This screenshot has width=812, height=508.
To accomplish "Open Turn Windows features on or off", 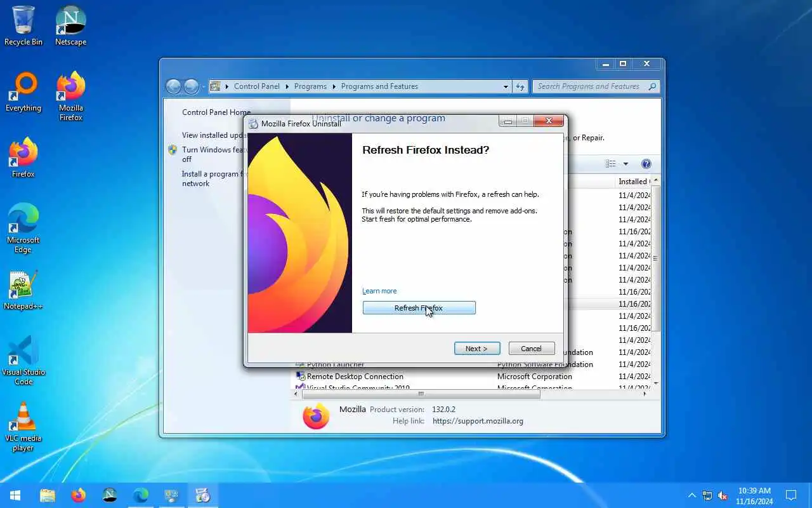I will [x=214, y=154].
